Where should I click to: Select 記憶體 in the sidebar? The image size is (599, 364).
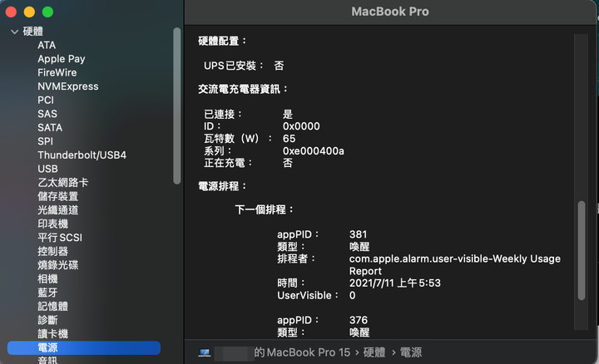click(x=52, y=307)
